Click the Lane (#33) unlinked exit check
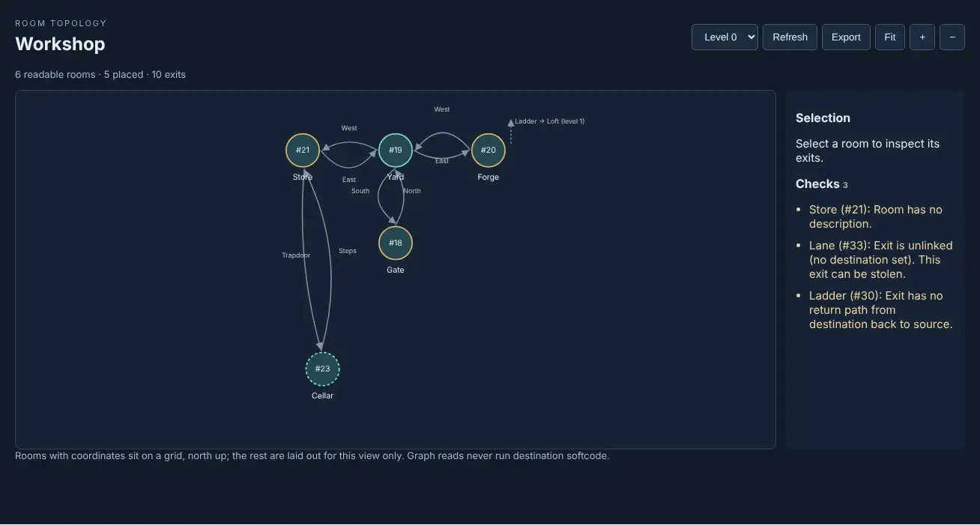The width and height of the screenshot is (980, 525). click(881, 260)
